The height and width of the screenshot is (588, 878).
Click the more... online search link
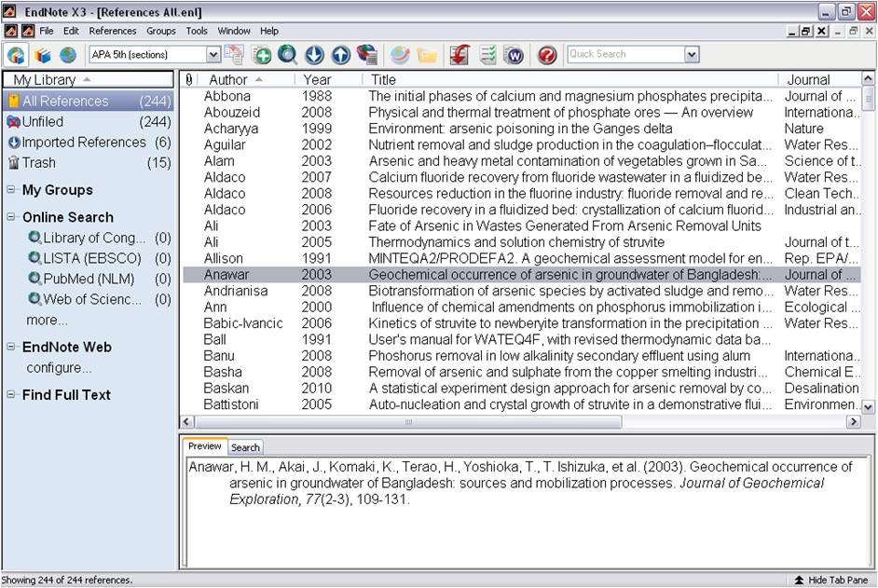[47, 320]
